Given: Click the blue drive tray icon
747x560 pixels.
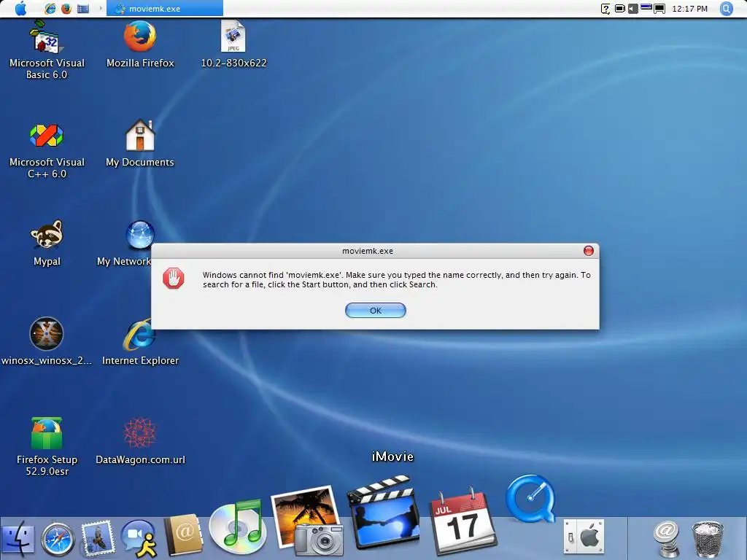Looking at the screenshot, I should coord(646,7).
